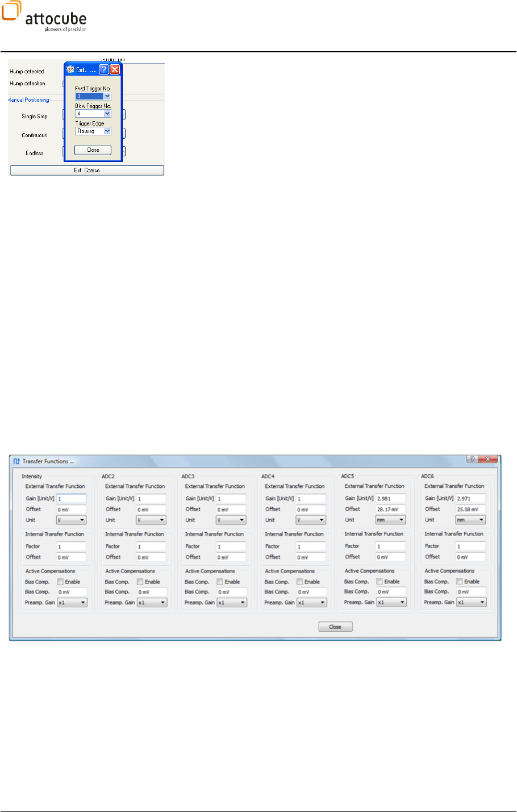Click the Ext. dialog title bar icon
Image resolution: width=517 pixels, height=812 pixels.
[70, 70]
